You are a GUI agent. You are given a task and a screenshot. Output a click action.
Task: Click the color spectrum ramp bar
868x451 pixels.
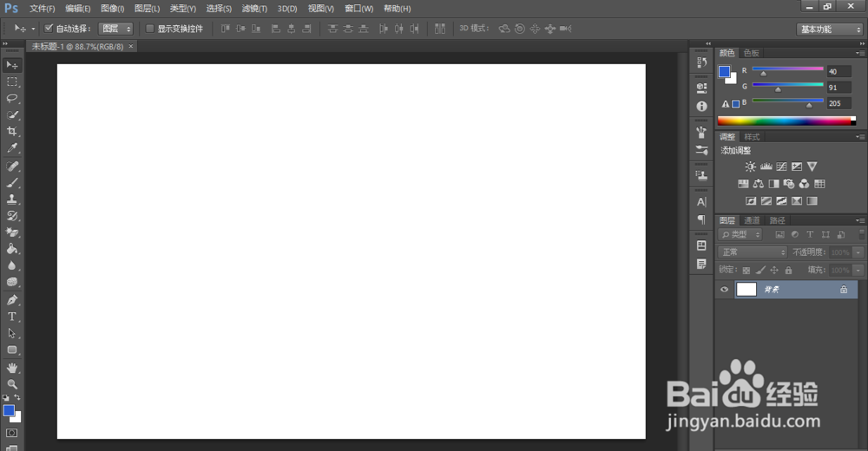click(786, 121)
